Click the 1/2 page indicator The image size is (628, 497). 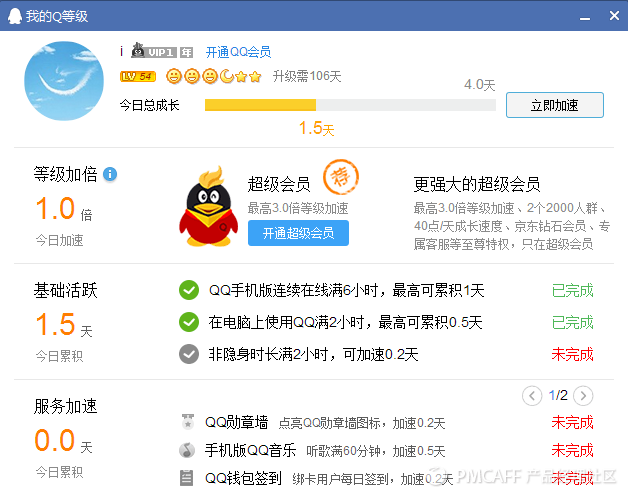click(558, 396)
